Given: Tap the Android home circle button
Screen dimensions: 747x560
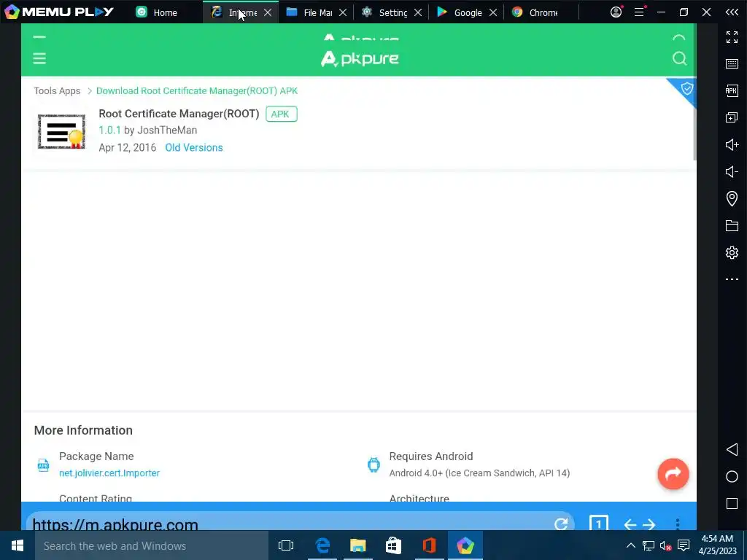Looking at the screenshot, I should pos(732,477).
